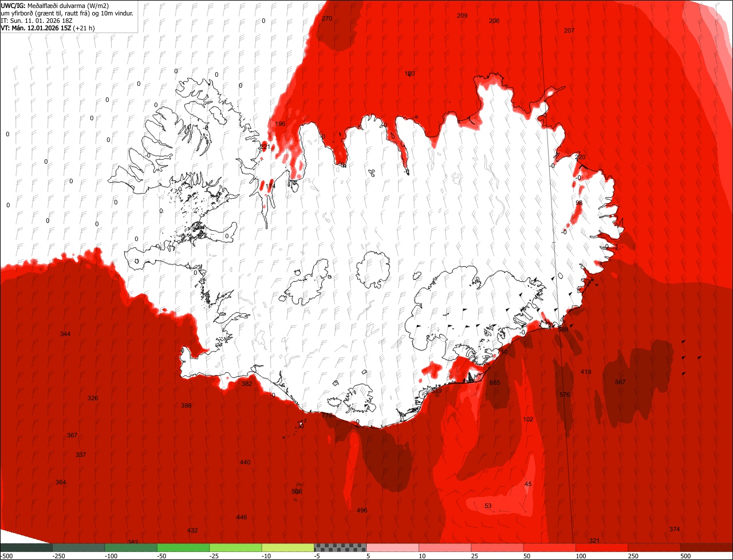
Task: Click the legend swatch between -250 and -100
Action: click(x=78, y=547)
